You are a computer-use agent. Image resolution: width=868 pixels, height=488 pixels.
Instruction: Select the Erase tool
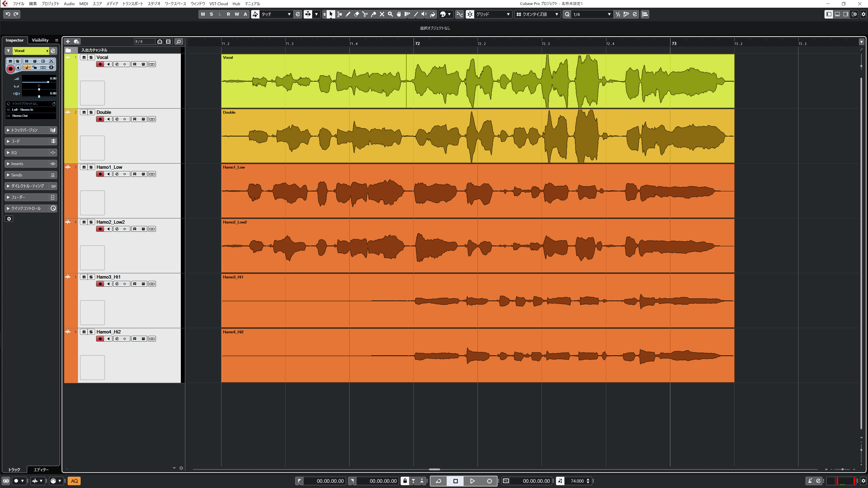coord(356,14)
